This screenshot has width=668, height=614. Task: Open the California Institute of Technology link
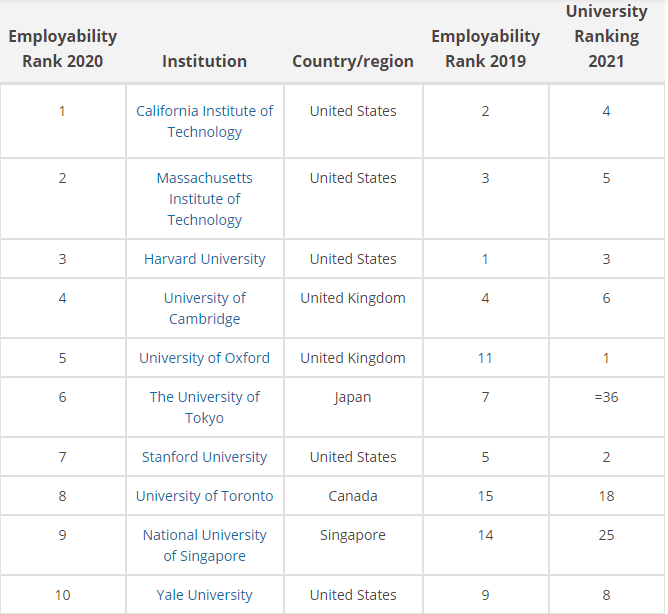coord(204,121)
